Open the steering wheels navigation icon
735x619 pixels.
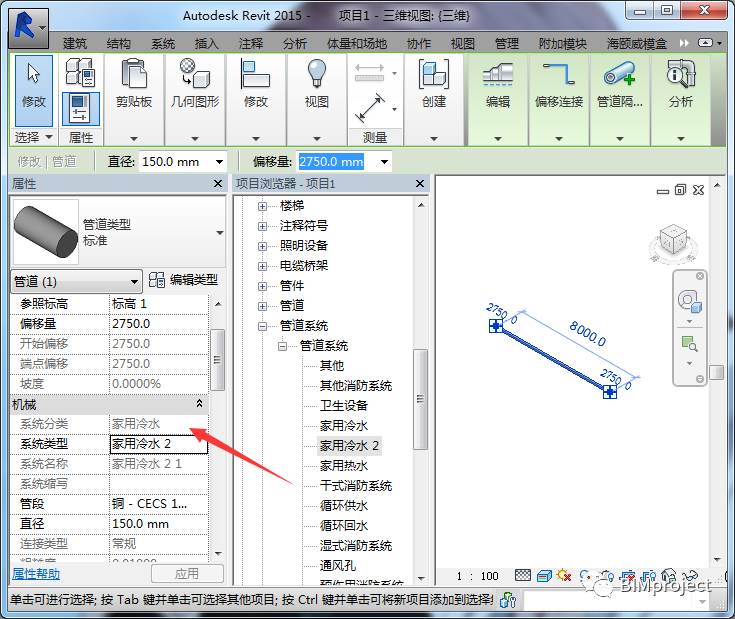click(x=690, y=300)
